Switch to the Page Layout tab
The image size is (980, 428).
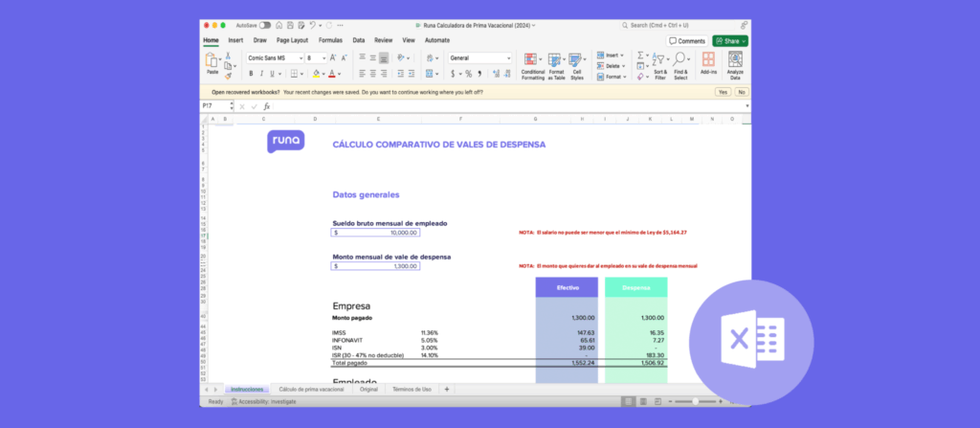coord(293,40)
